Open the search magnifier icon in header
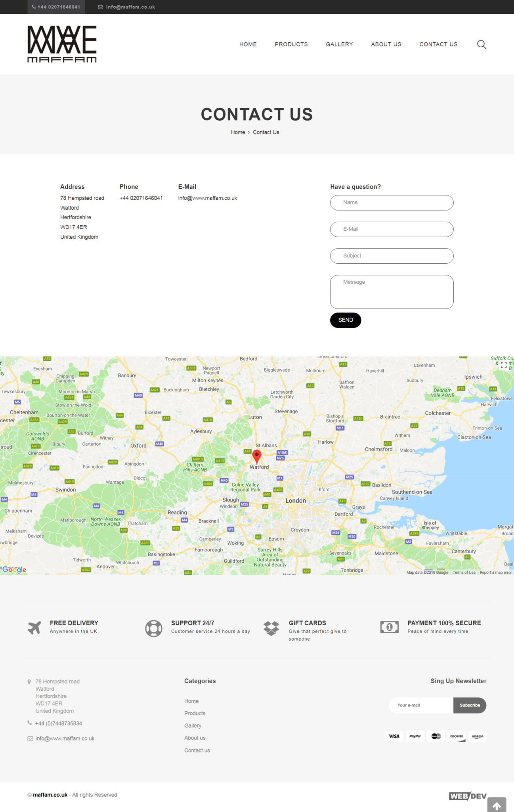The width and height of the screenshot is (514, 812). coord(482,44)
